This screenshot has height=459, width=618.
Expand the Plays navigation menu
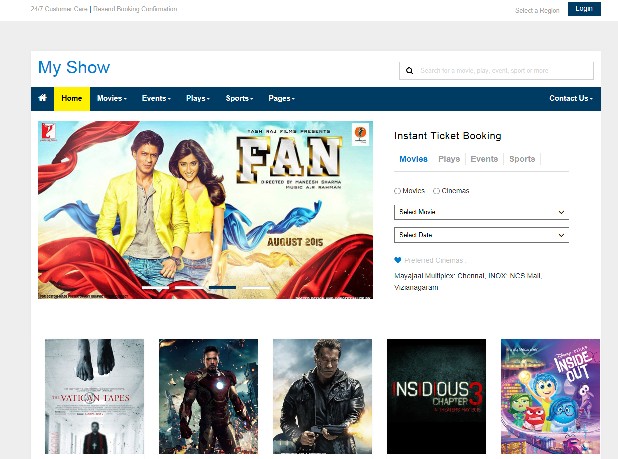point(198,98)
